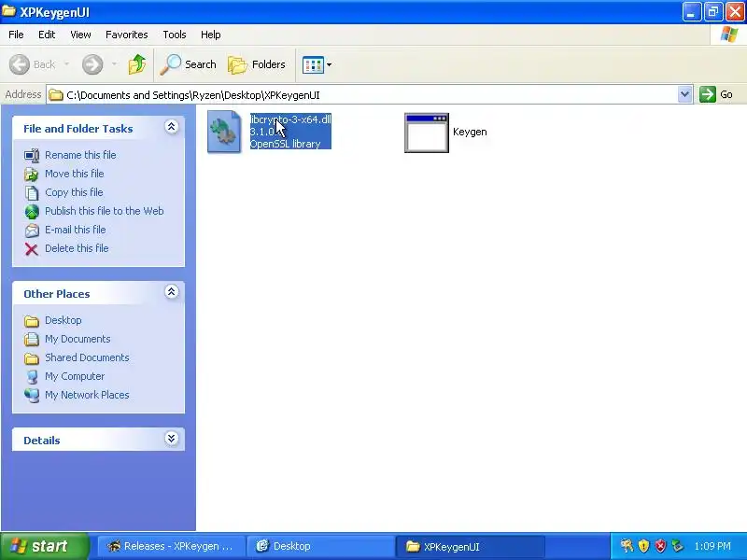
Task: Click into the Address bar path
Action: pos(362,95)
